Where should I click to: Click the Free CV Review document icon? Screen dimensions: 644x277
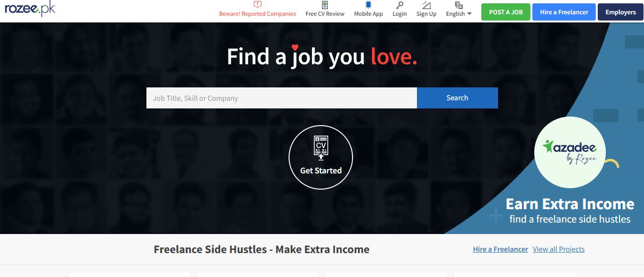325,5
